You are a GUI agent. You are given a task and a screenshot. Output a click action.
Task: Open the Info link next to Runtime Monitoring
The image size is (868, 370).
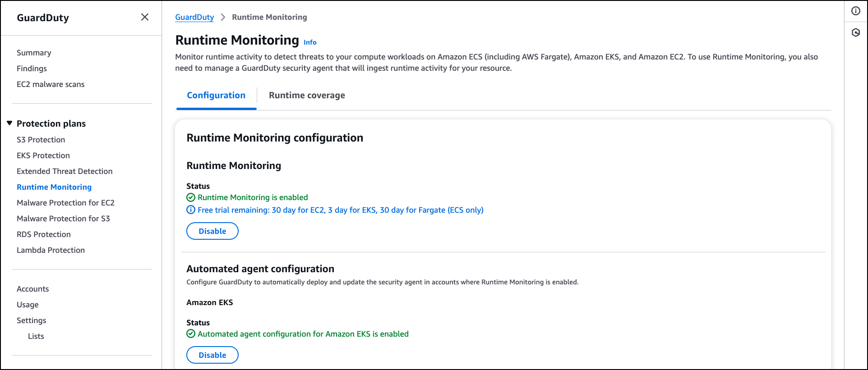(x=310, y=42)
